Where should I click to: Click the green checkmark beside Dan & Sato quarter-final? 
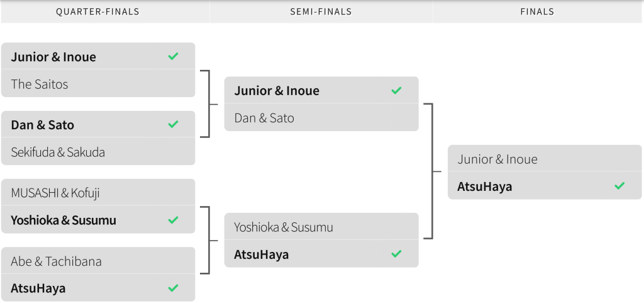coord(174,124)
